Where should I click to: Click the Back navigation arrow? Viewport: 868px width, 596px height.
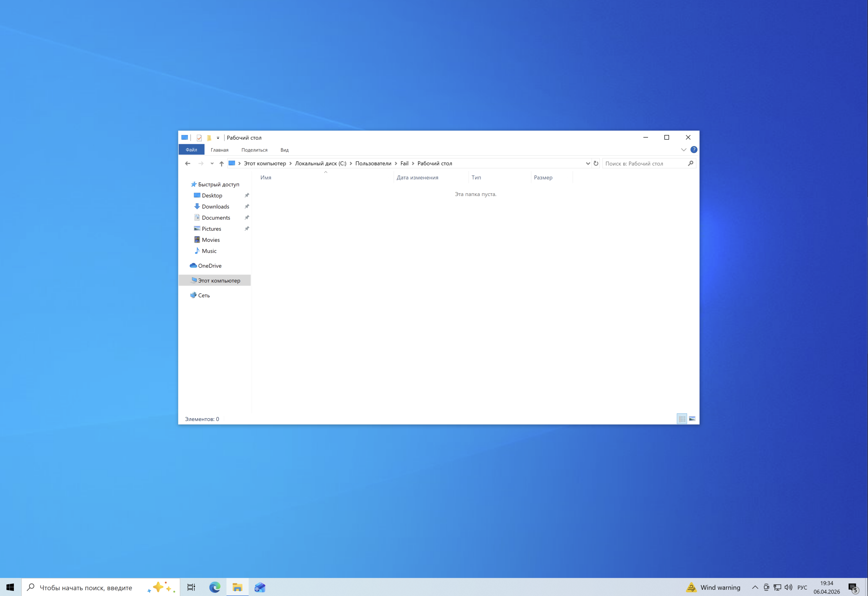click(188, 164)
